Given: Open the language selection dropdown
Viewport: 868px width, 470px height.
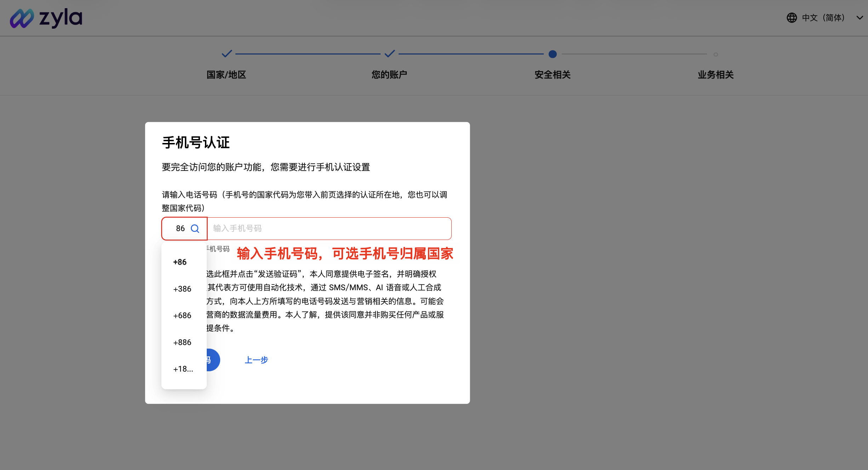Looking at the screenshot, I should pos(859,18).
